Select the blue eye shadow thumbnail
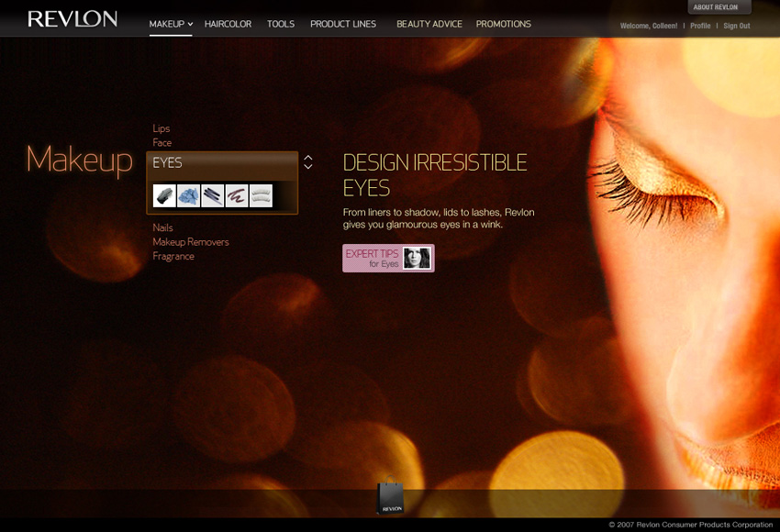This screenshot has width=780, height=532. 188,196
